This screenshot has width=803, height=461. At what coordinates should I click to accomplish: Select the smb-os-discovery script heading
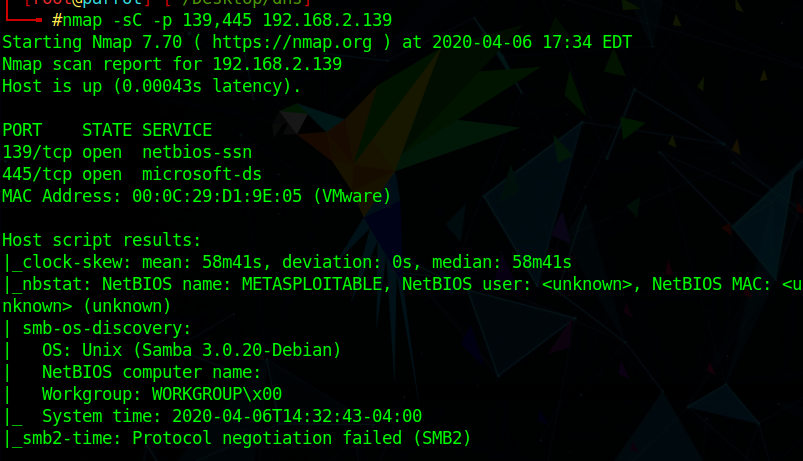click(x=107, y=329)
